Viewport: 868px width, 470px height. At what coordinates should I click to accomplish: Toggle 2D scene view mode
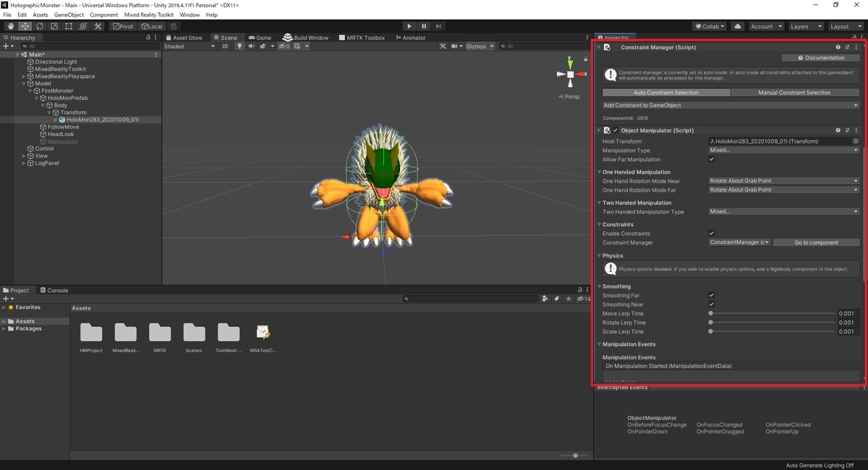pos(225,46)
